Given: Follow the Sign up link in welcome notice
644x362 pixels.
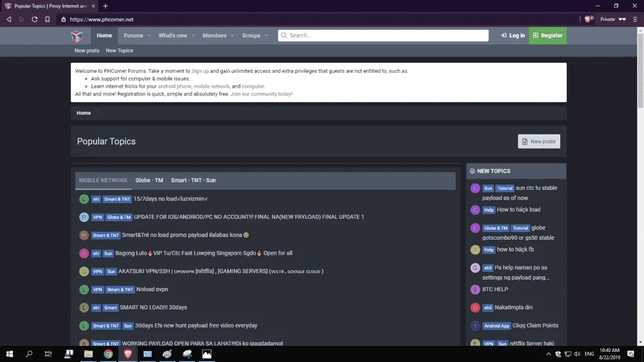Looking at the screenshot, I should 200,71.
